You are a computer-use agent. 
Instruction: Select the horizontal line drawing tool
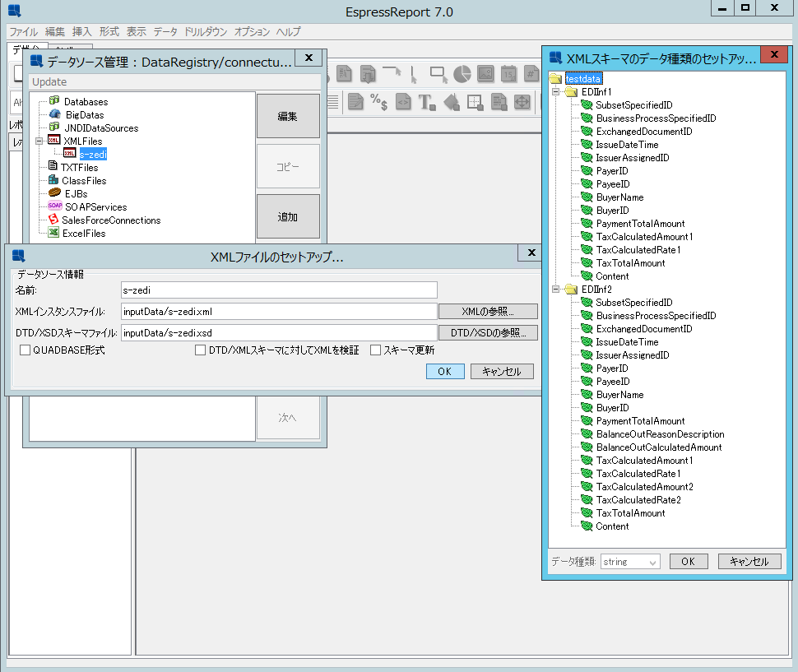[x=392, y=72]
